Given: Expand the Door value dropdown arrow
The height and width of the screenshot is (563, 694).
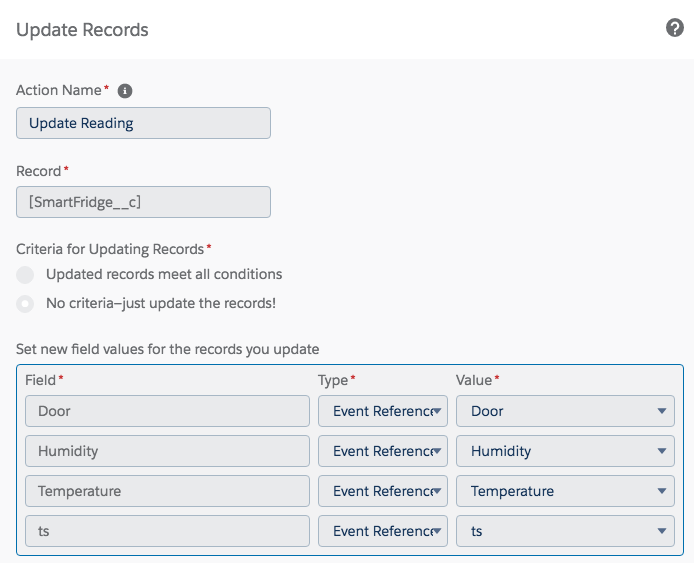Looking at the screenshot, I should point(662,411).
